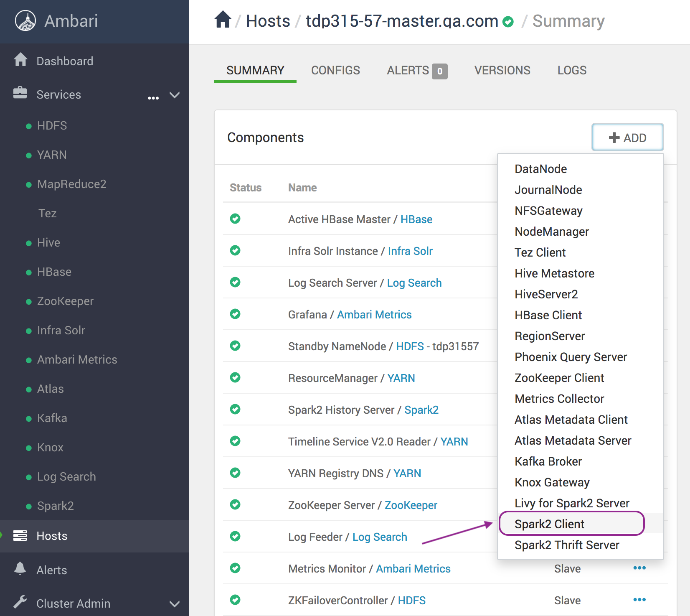Open the Services three-dot actions menu

coord(153,98)
